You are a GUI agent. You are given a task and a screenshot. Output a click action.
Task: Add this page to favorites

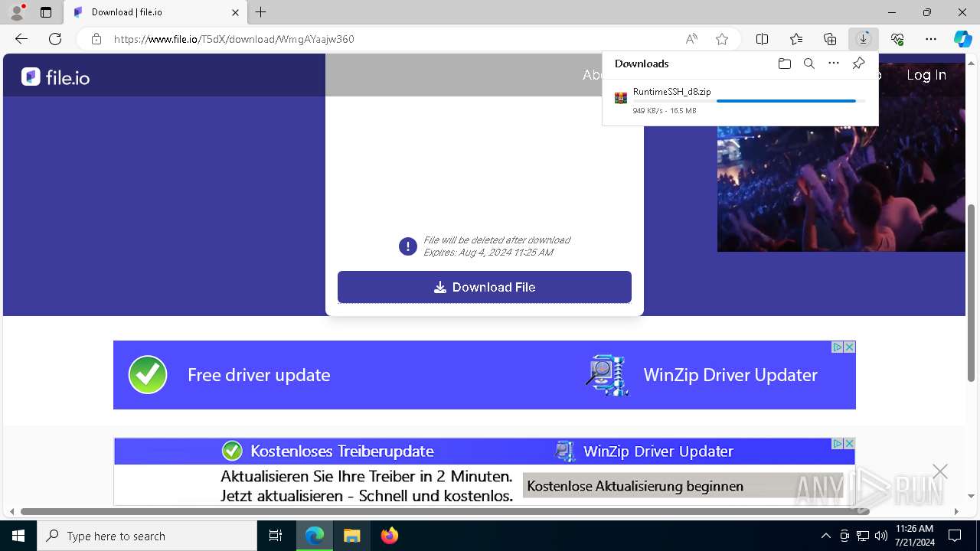coord(721,39)
